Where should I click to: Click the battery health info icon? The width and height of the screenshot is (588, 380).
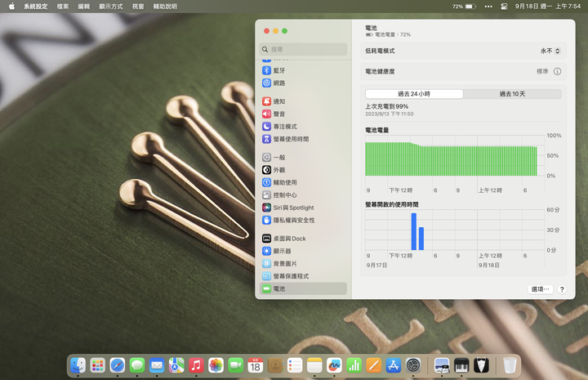[557, 71]
